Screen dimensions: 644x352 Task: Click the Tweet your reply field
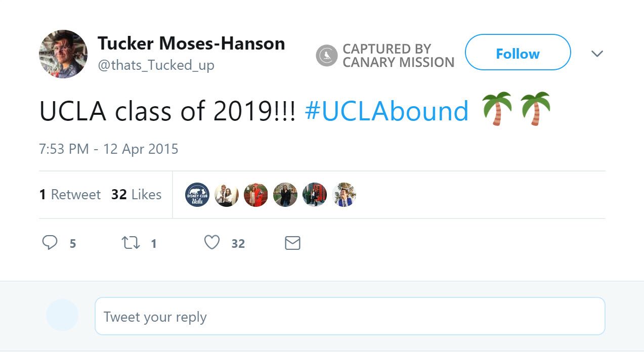350,316
